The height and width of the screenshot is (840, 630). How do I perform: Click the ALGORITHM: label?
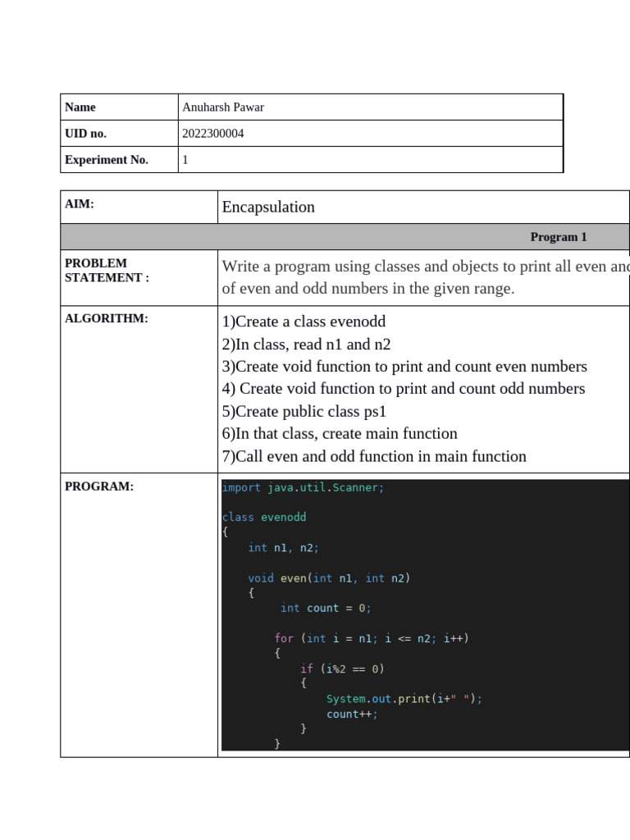point(107,319)
